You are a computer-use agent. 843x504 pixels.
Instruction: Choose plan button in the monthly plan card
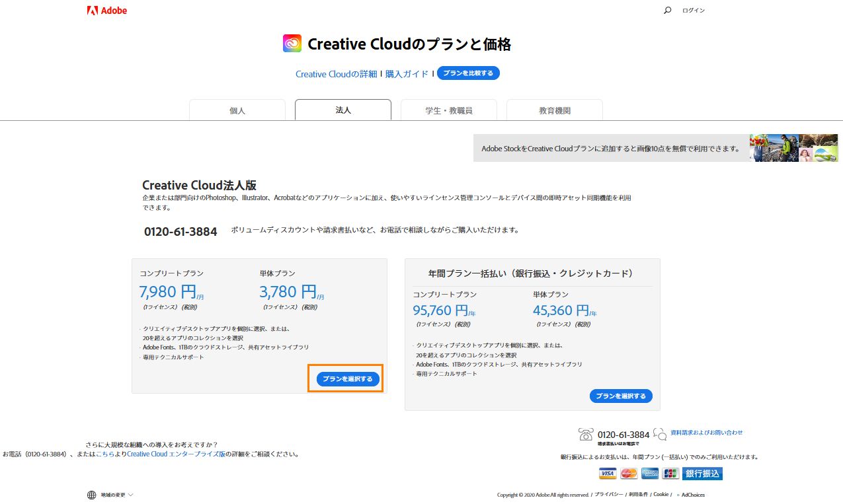click(348, 379)
